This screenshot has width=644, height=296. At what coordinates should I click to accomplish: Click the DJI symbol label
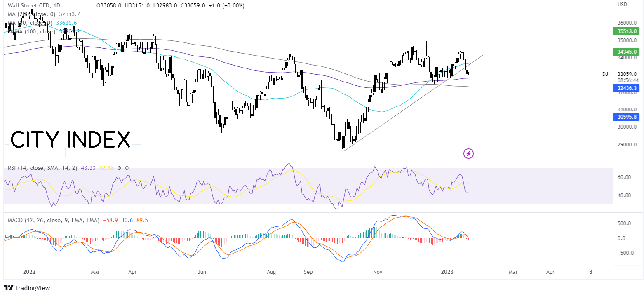click(x=606, y=74)
